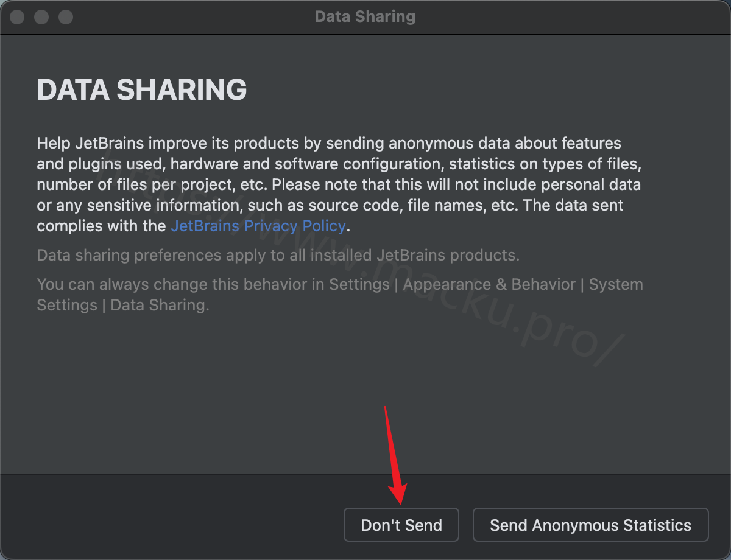Click the Data Sharing window title text

click(365, 16)
